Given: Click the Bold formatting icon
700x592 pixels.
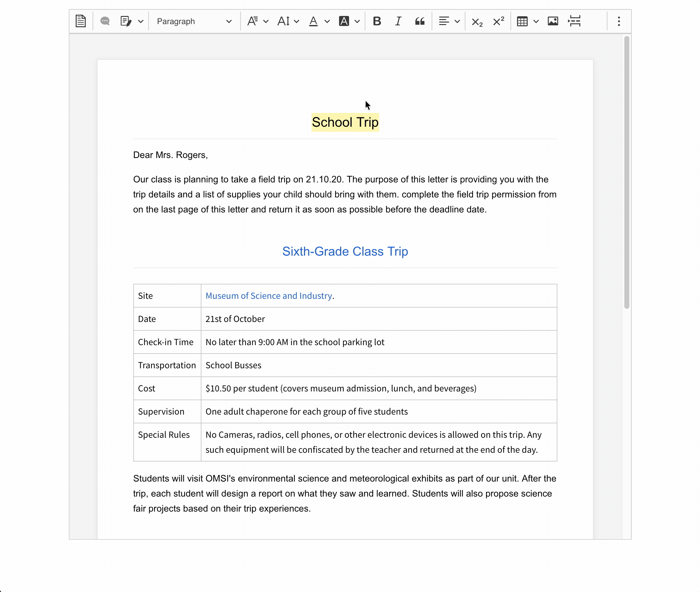Looking at the screenshot, I should point(376,21).
